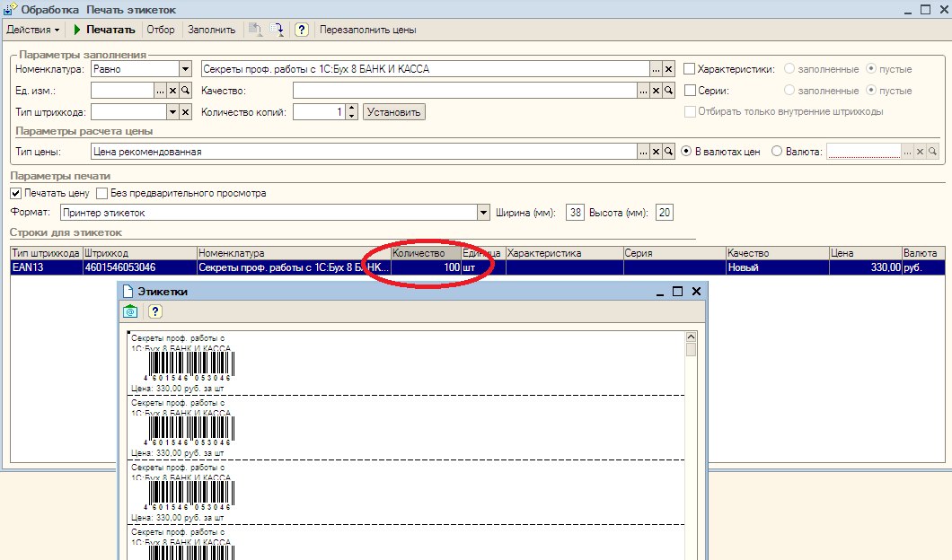The image size is (952, 560).
Task: Select пустые radio for Серии
Action: point(870,90)
